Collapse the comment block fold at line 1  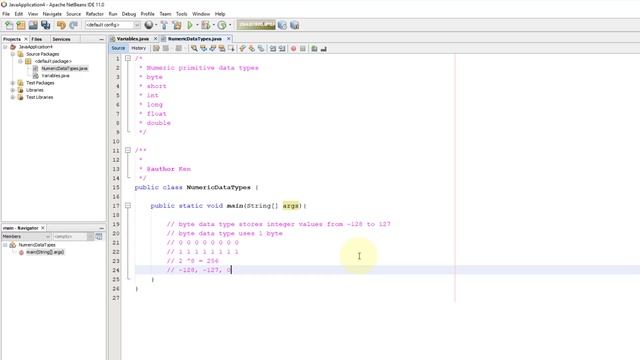point(128,58)
